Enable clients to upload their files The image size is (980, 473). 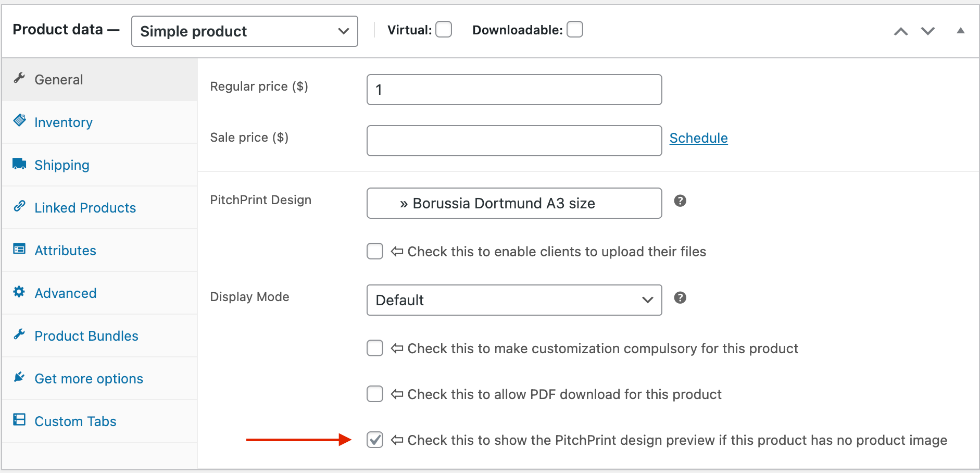click(375, 252)
